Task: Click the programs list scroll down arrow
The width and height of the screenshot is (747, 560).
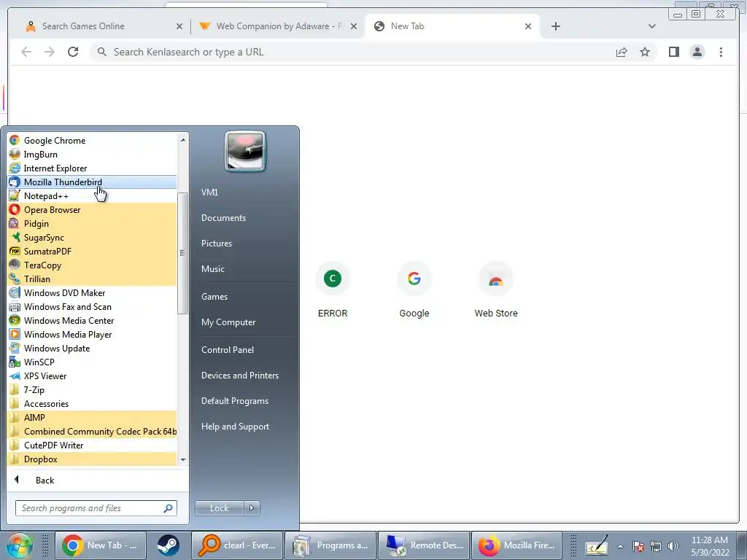Action: click(x=183, y=460)
